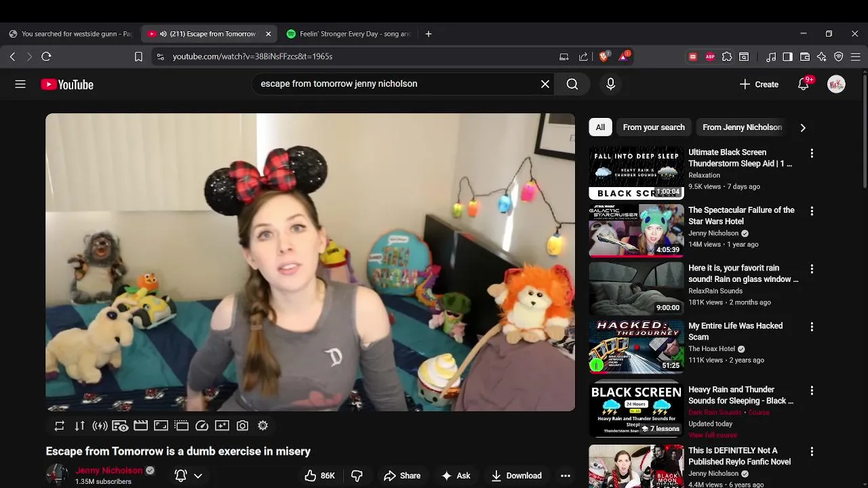868x488 pixels.
Task: Open options for 'My Entire Life Was Hacked Scam'
Action: (812, 327)
